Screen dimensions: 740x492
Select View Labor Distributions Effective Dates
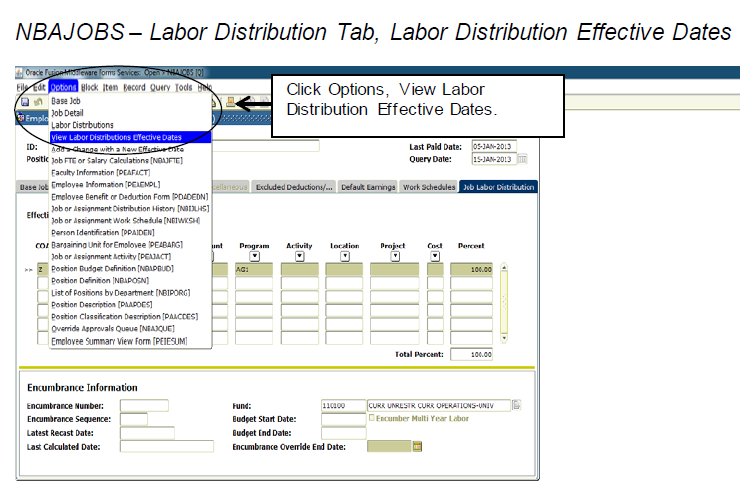[116, 136]
